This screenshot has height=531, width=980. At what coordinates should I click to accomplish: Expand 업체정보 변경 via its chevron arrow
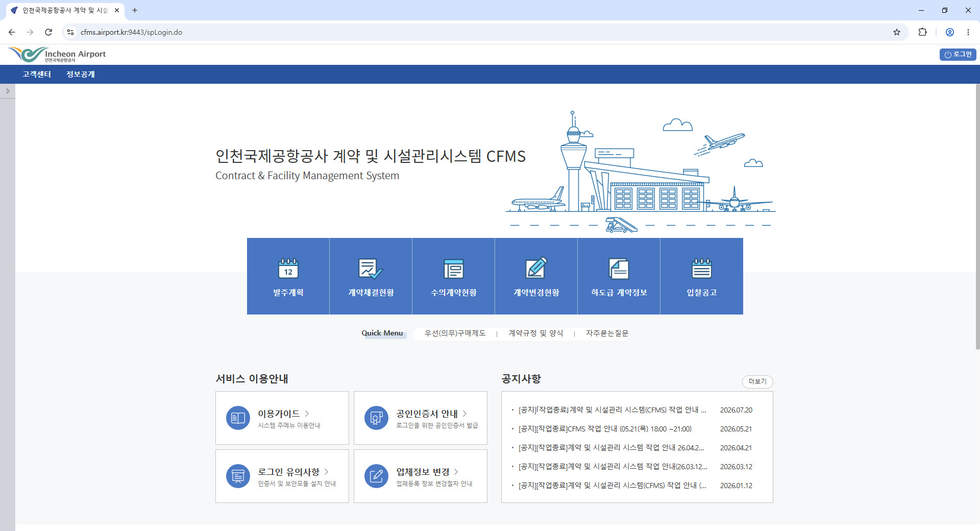tap(456, 472)
